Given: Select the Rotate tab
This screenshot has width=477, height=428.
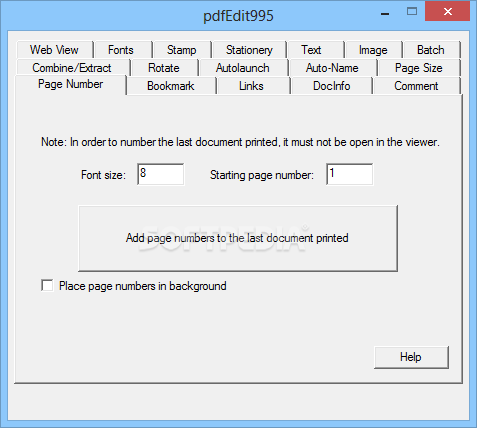Looking at the screenshot, I should pos(164,68).
